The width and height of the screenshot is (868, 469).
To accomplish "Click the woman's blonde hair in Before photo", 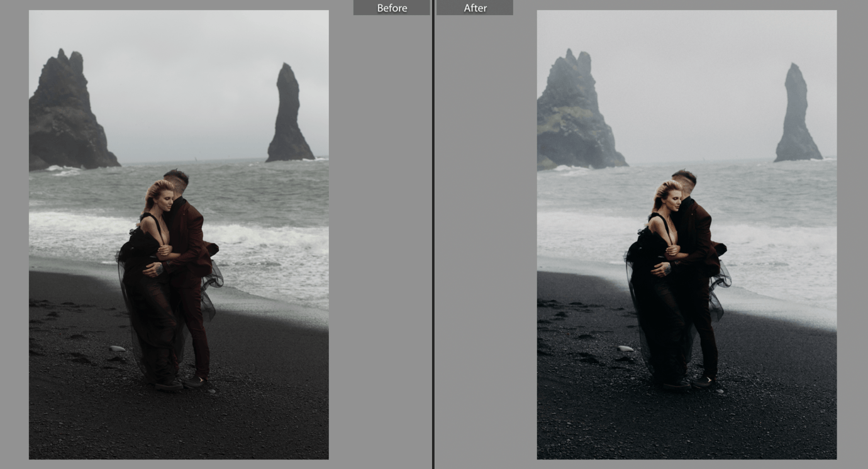I will [155, 192].
